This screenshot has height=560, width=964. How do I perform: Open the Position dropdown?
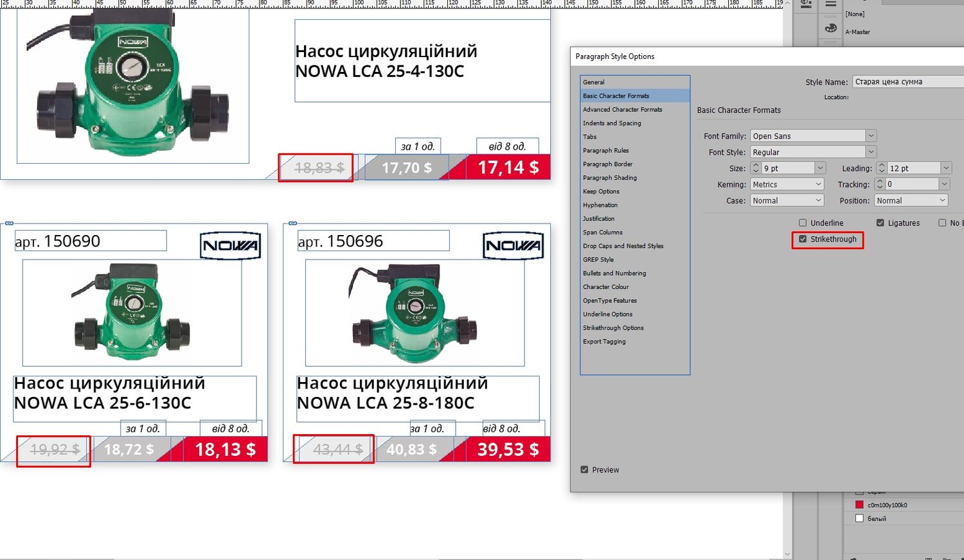pyautogui.click(x=911, y=200)
